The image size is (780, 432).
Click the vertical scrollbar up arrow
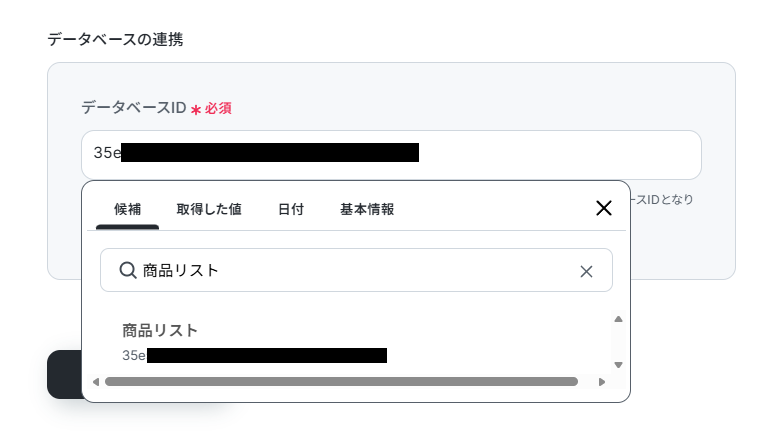coord(618,319)
